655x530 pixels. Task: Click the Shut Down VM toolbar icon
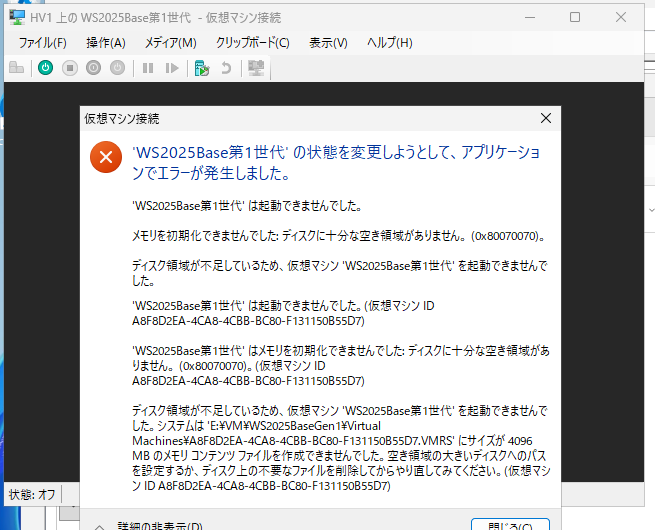tap(94, 68)
